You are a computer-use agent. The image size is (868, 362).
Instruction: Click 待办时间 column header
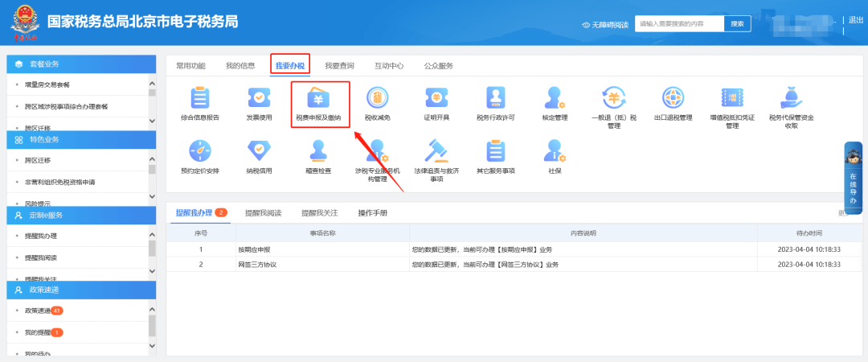pos(809,233)
